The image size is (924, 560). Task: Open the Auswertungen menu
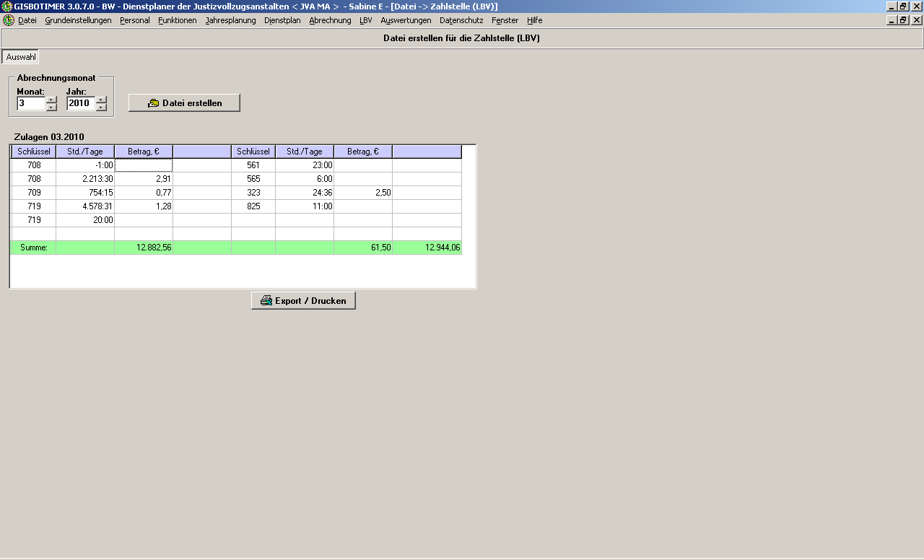(406, 20)
